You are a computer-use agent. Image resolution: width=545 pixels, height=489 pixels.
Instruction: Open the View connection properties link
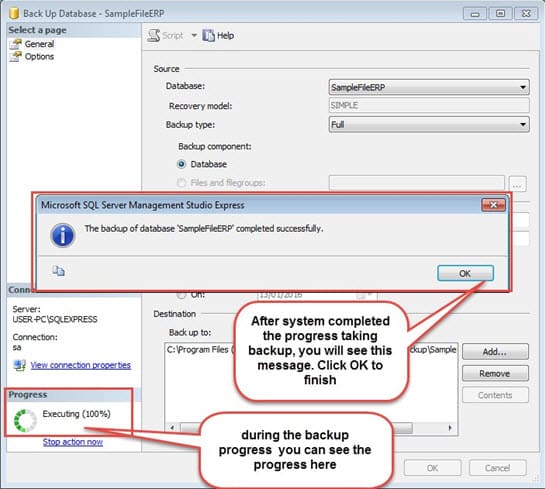[81, 365]
